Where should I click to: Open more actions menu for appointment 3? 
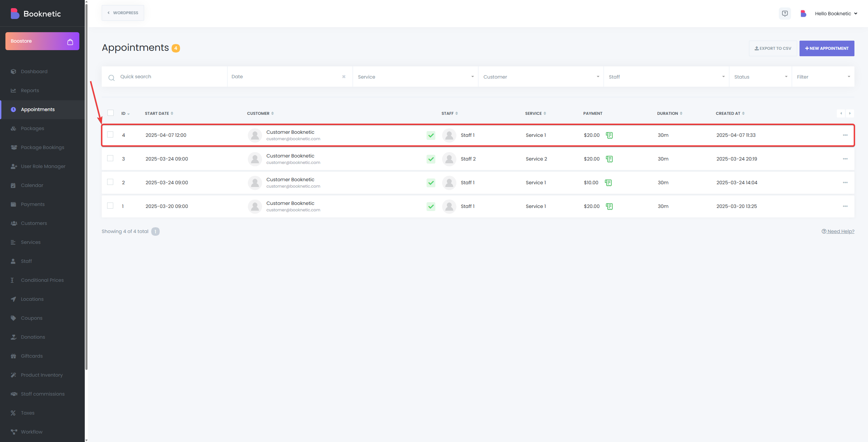(845, 159)
